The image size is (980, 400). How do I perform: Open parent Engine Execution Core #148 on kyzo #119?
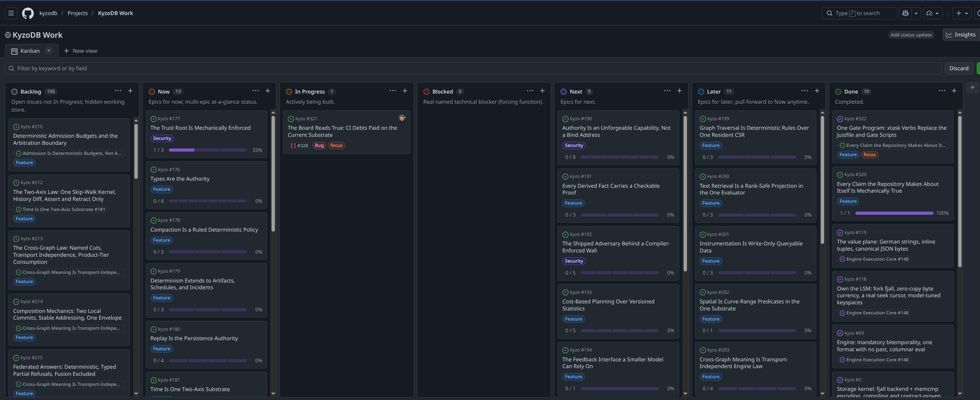click(874, 259)
